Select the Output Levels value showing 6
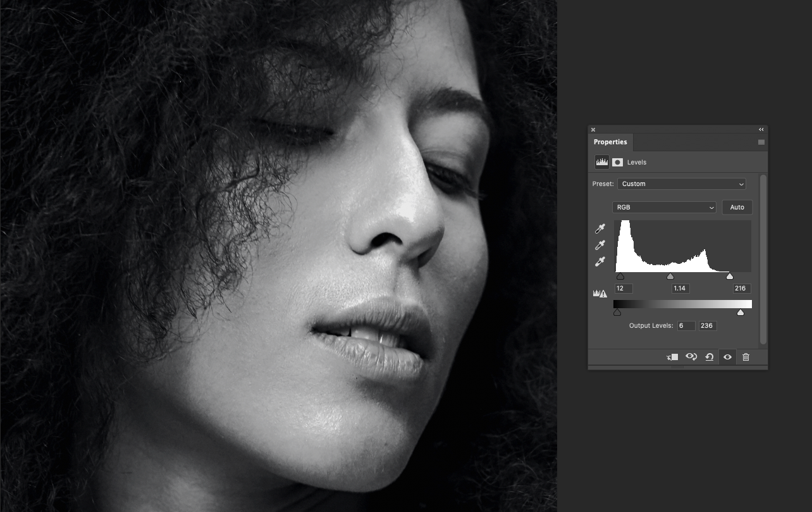The height and width of the screenshot is (512, 812). (x=686, y=325)
